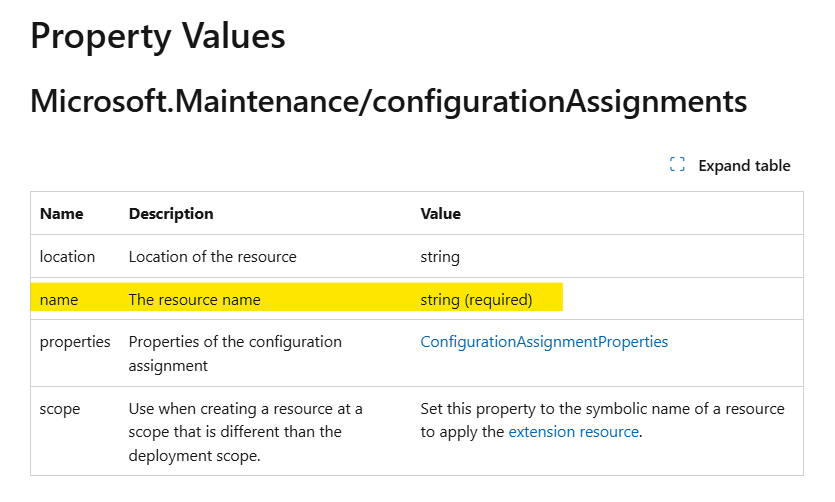
Task: Click the Value column header
Action: click(x=440, y=213)
